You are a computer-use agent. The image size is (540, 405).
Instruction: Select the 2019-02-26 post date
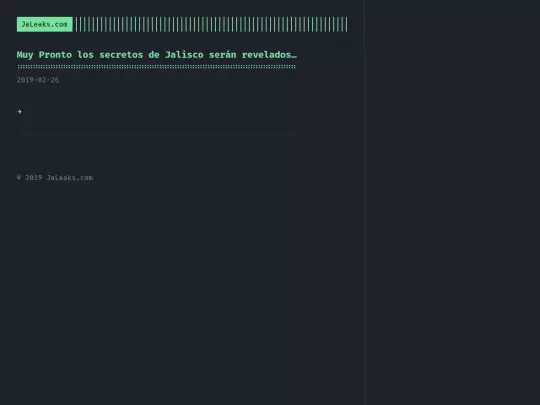pyautogui.click(x=38, y=80)
